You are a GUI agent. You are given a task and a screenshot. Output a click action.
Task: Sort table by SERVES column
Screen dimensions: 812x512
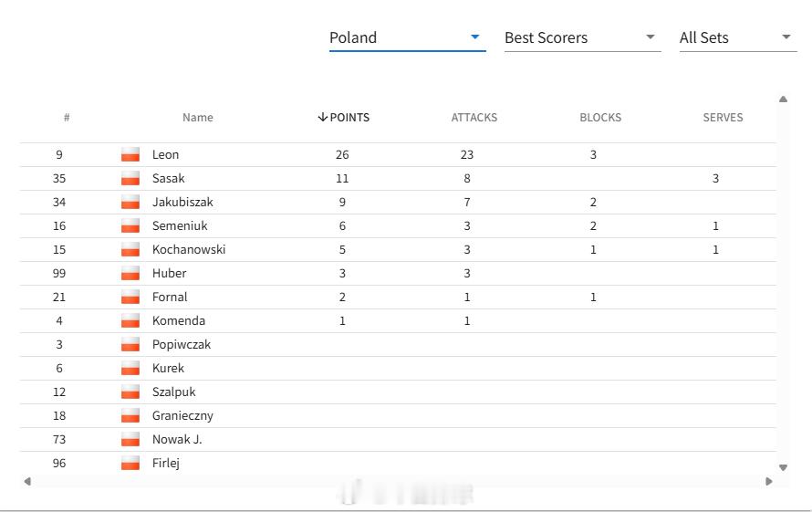[723, 118]
